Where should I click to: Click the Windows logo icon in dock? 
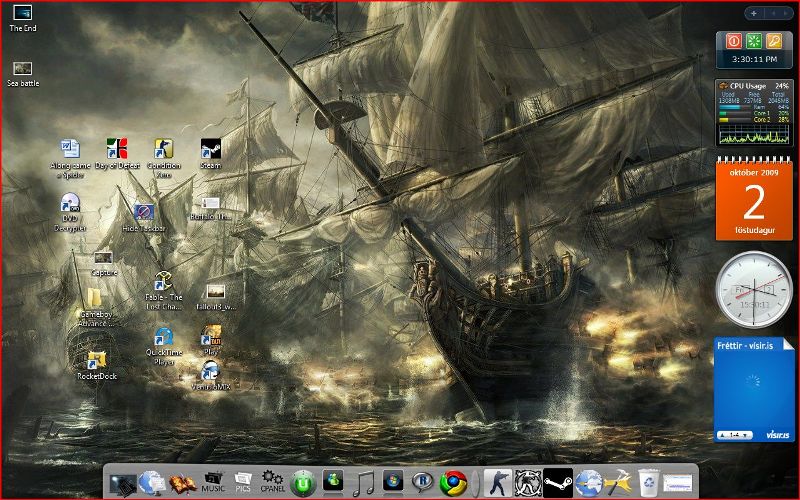pos(393,481)
